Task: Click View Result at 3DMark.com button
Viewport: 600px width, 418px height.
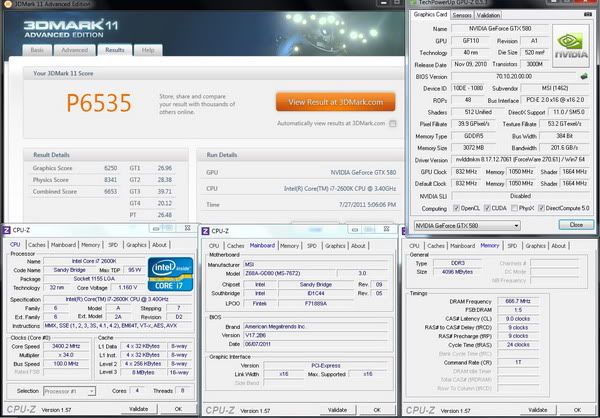Action: (336, 102)
